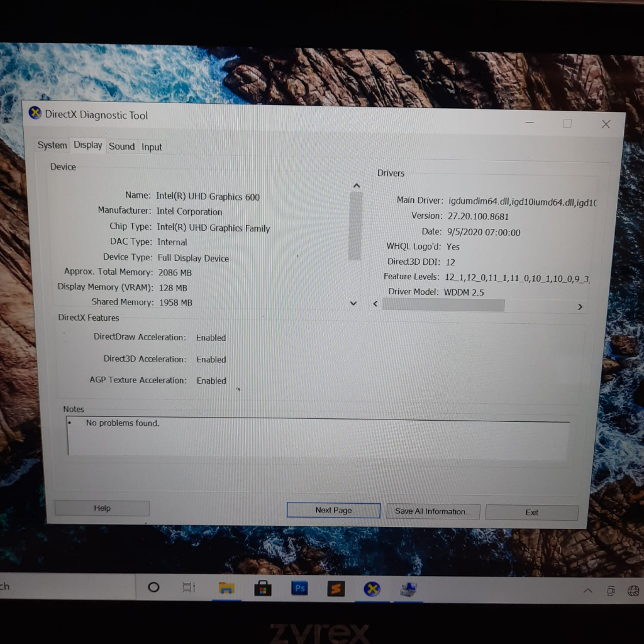644x644 pixels.
Task: Click the Help button
Action: click(x=102, y=508)
